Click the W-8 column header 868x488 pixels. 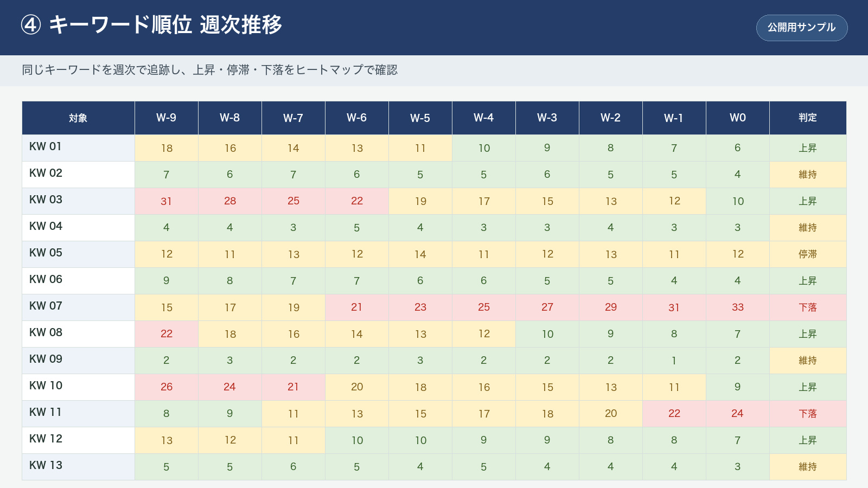click(230, 118)
